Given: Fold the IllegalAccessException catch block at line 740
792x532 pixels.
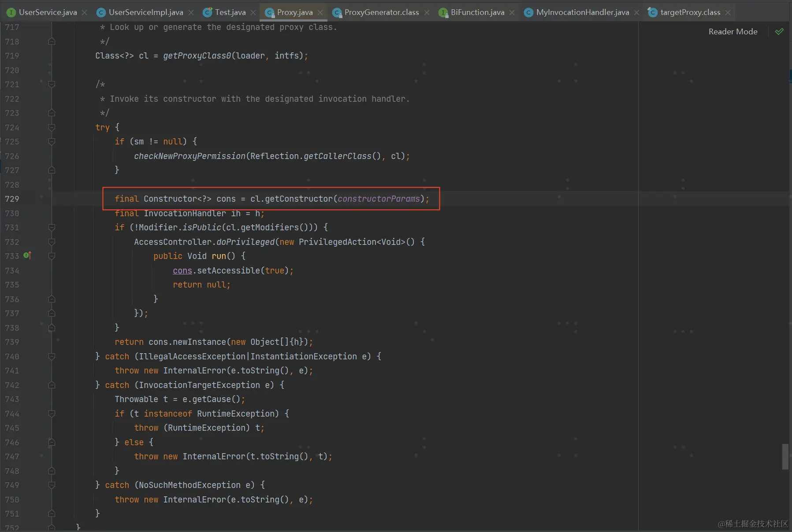Looking at the screenshot, I should point(52,356).
